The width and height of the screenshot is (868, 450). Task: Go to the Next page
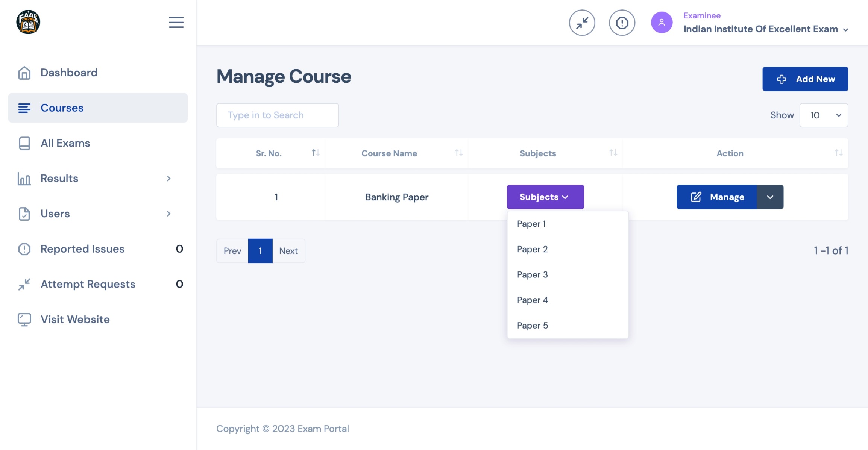point(288,251)
